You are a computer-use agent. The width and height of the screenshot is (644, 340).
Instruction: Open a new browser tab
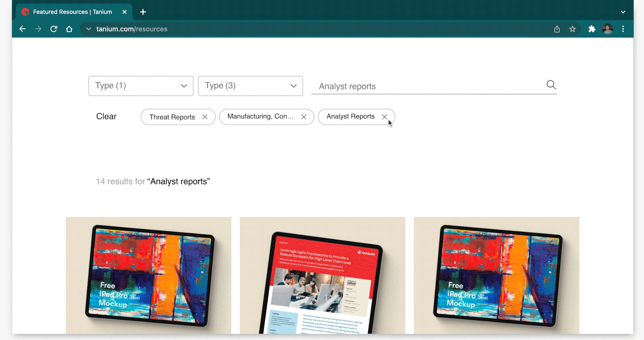tap(143, 12)
